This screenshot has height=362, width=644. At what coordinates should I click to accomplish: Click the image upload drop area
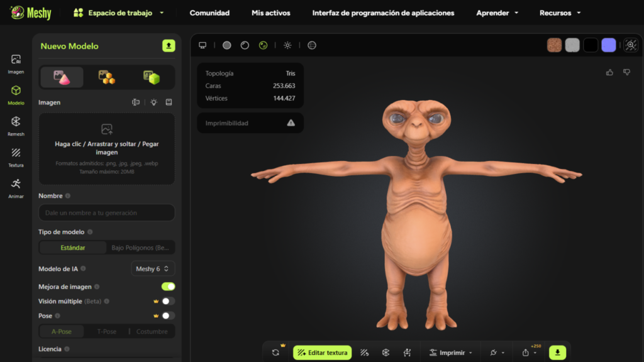click(x=107, y=149)
